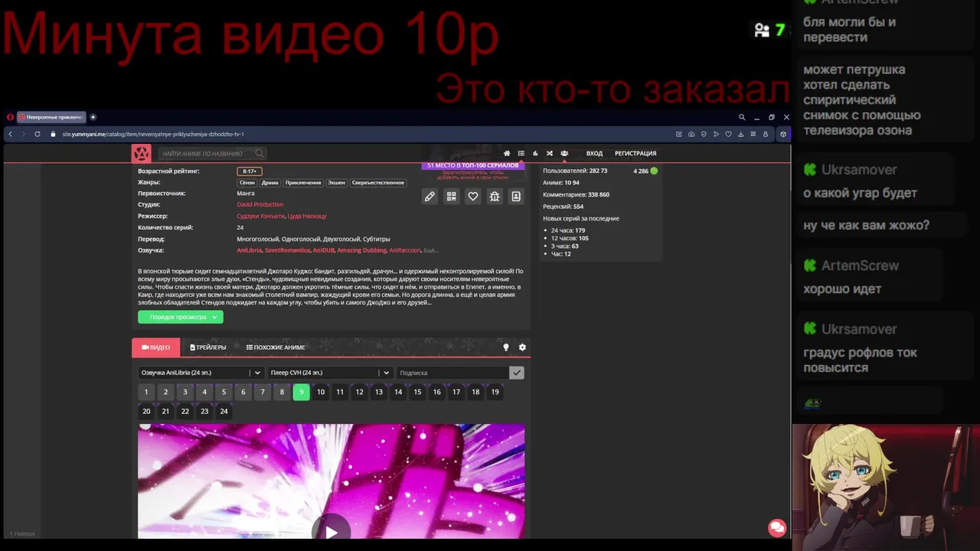Image resolution: width=980 pixels, height=551 pixels.
Task: Click the browser bookmark heart icon
Action: tap(728, 134)
